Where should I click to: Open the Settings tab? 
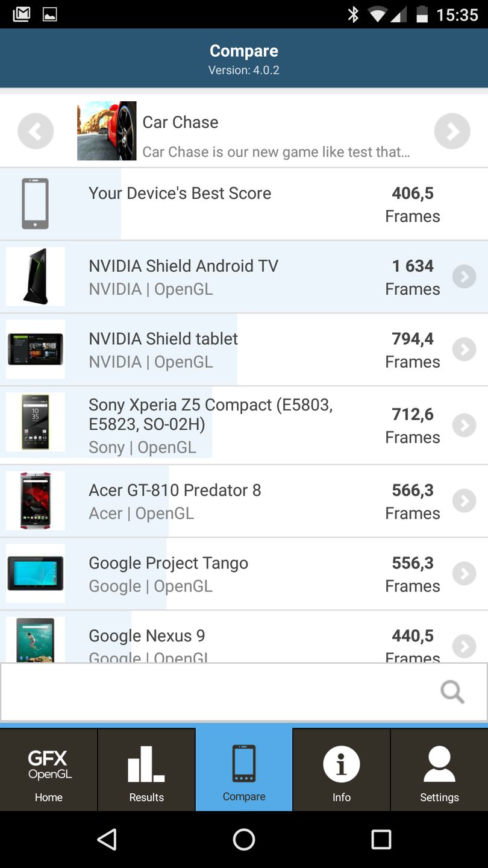point(439,770)
